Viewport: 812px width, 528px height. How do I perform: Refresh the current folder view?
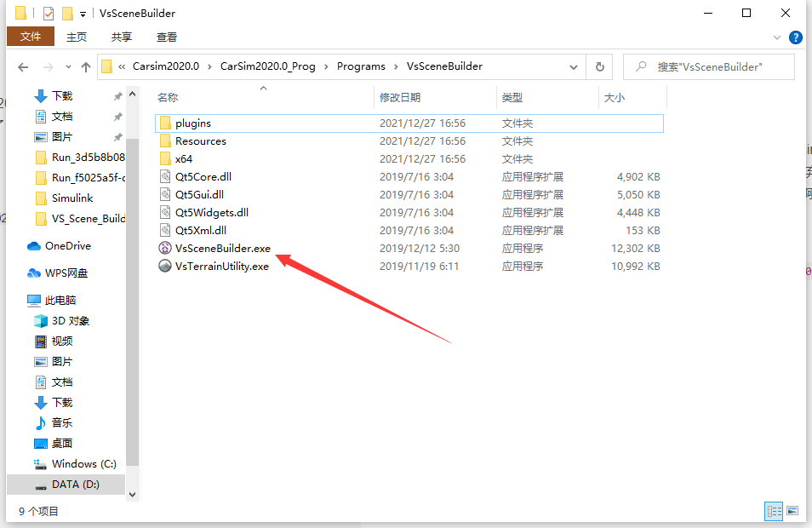tap(600, 66)
